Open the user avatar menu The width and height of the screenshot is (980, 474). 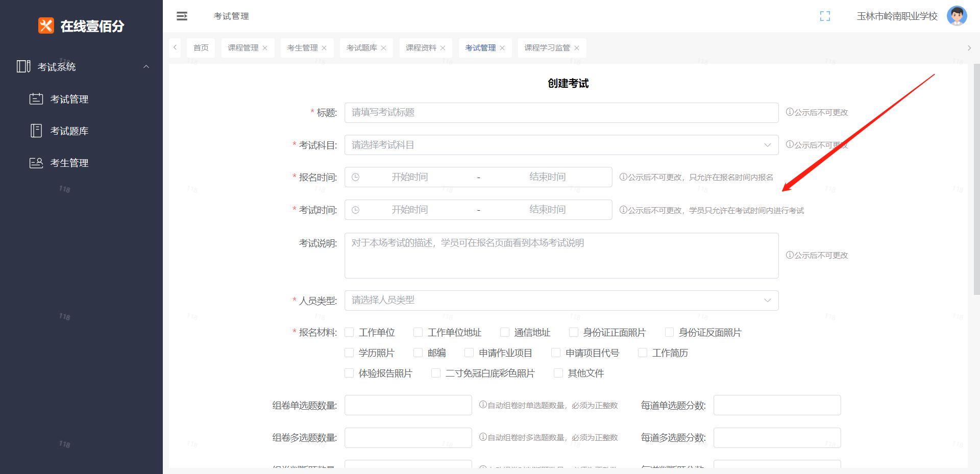click(x=957, y=16)
